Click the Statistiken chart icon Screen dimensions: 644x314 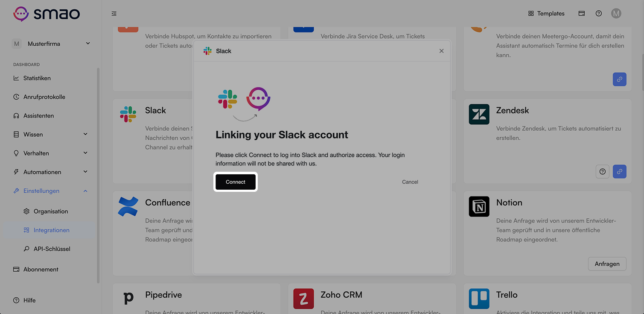(x=16, y=78)
